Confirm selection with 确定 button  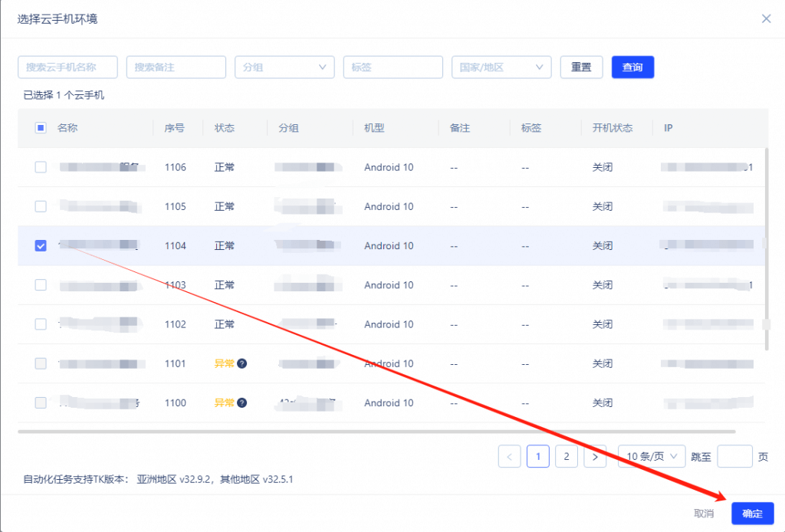pyautogui.click(x=752, y=513)
